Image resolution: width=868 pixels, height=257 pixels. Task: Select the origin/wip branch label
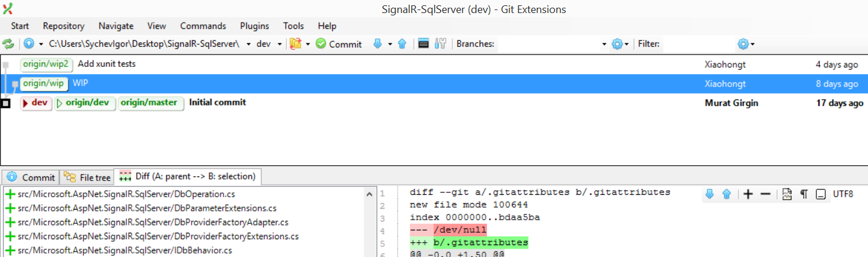click(43, 83)
